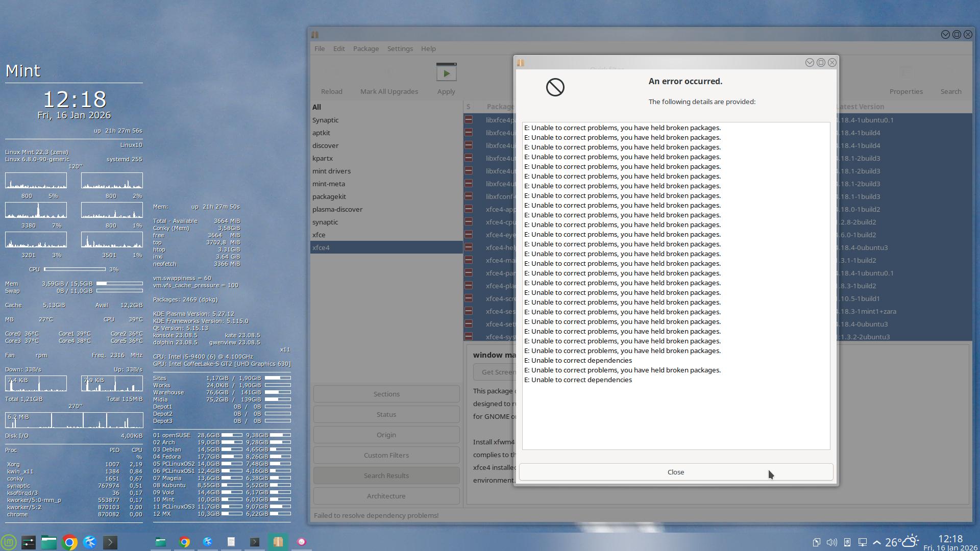Open the volume control tray icon

[x=831, y=542]
